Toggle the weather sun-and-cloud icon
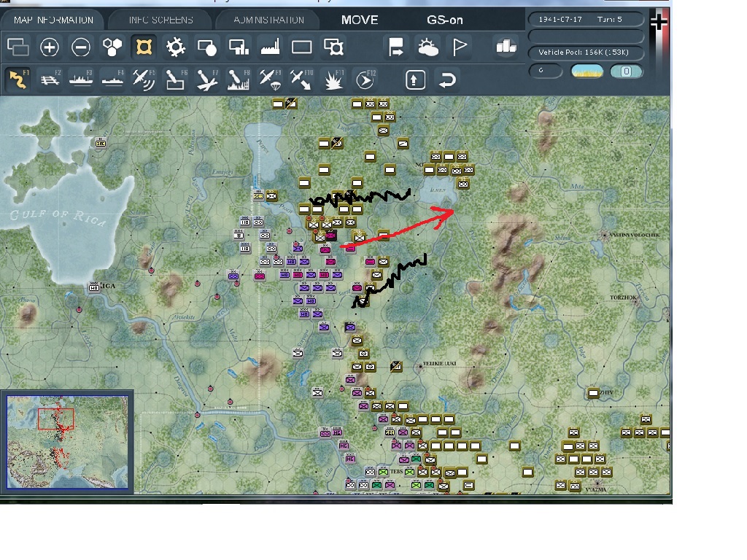 coord(427,47)
